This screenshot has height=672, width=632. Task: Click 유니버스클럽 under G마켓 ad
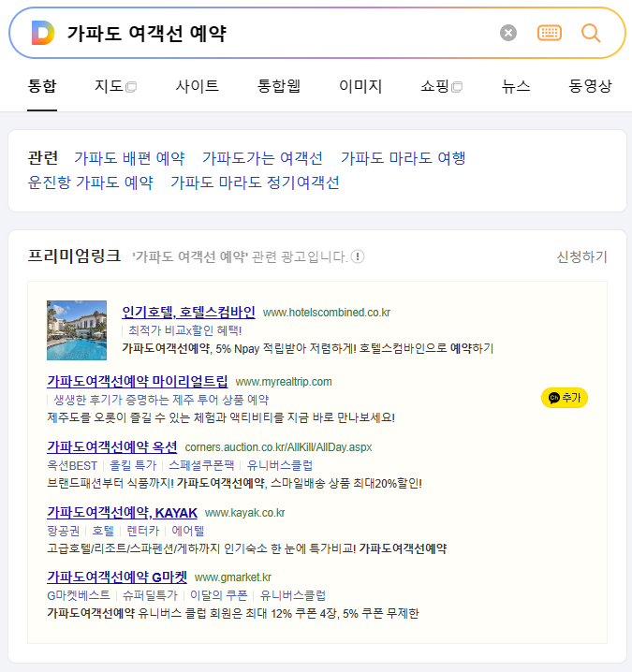coord(293,595)
